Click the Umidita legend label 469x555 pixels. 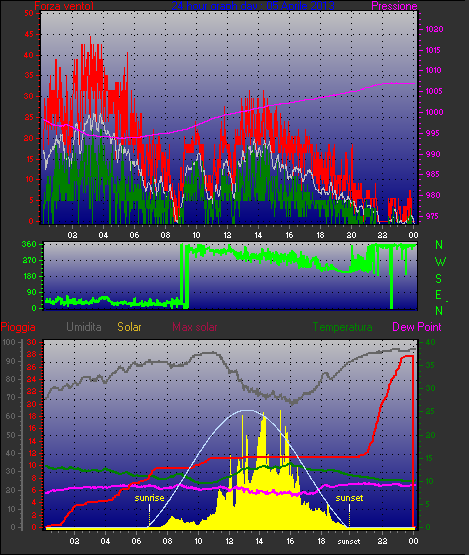tap(84, 327)
